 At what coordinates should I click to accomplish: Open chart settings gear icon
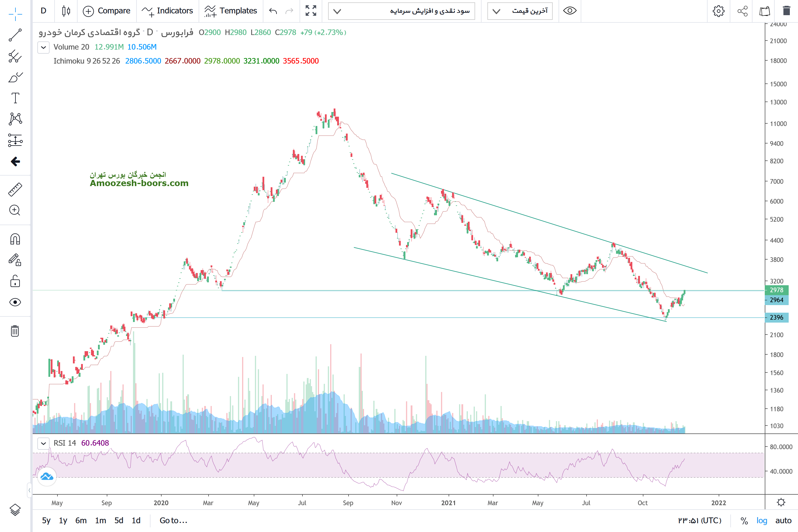pos(718,11)
